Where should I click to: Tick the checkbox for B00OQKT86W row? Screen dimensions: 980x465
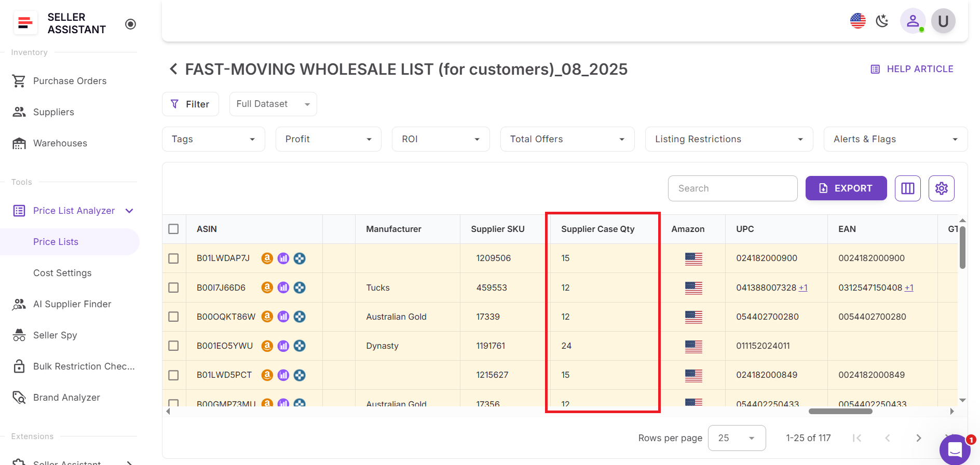[173, 317]
